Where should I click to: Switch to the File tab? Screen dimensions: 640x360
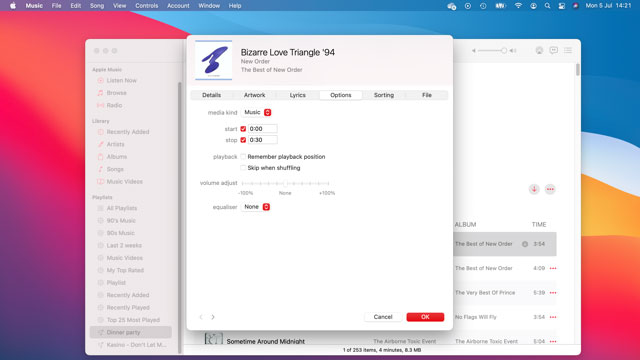[427, 95]
